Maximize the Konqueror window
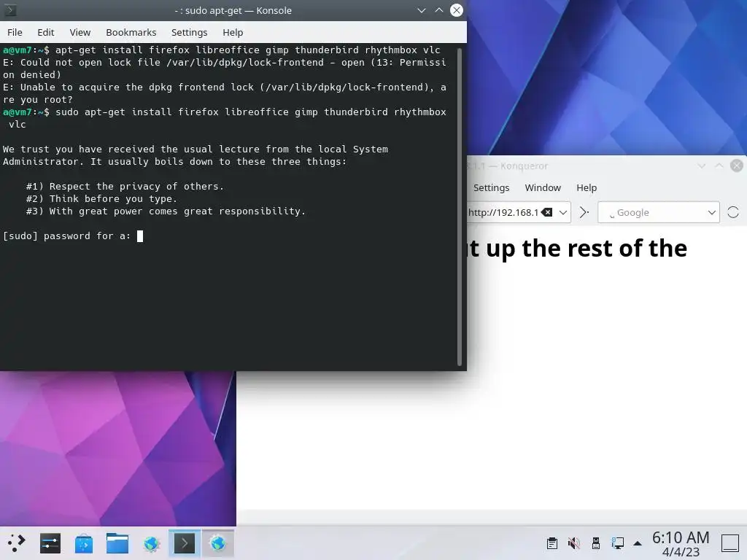Image resolution: width=747 pixels, height=560 pixels. coord(719,166)
